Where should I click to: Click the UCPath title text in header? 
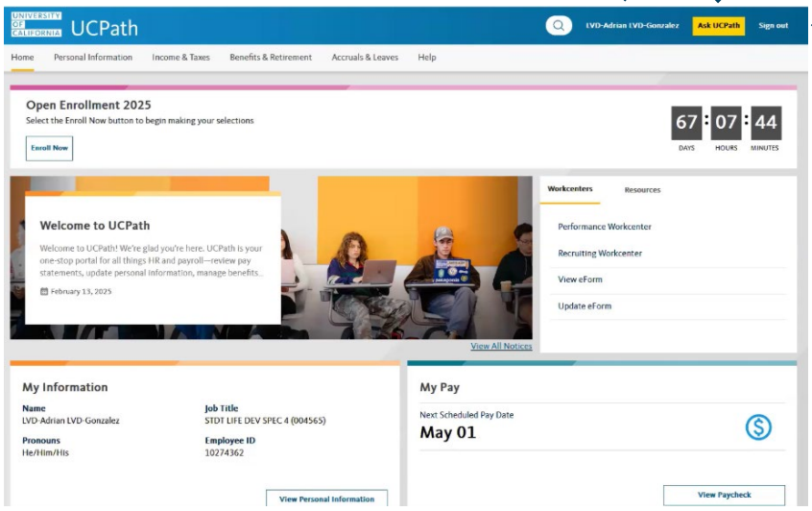pyautogui.click(x=105, y=28)
